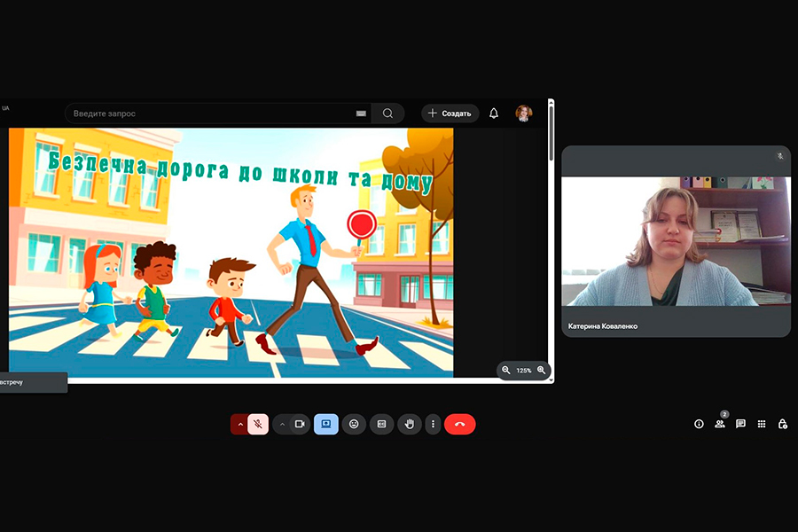798x532 pixels.
Task: Turn on captions
Action: pos(381,425)
